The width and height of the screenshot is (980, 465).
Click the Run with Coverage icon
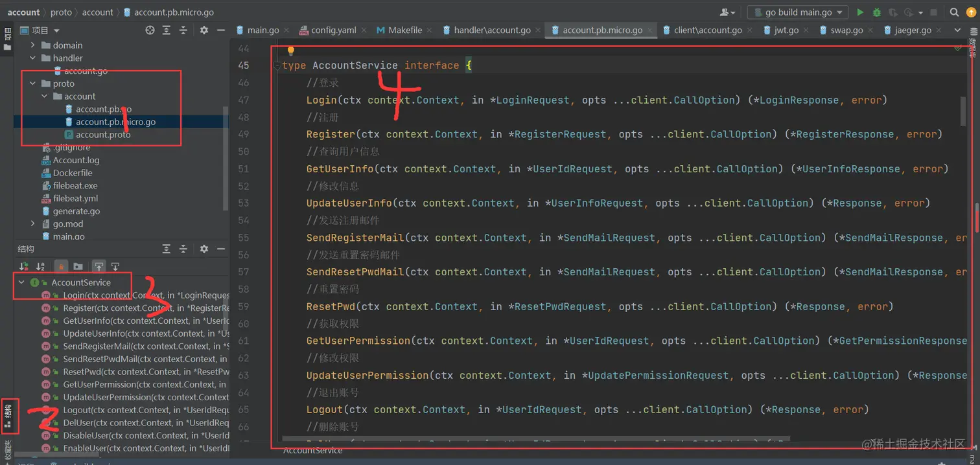click(893, 12)
